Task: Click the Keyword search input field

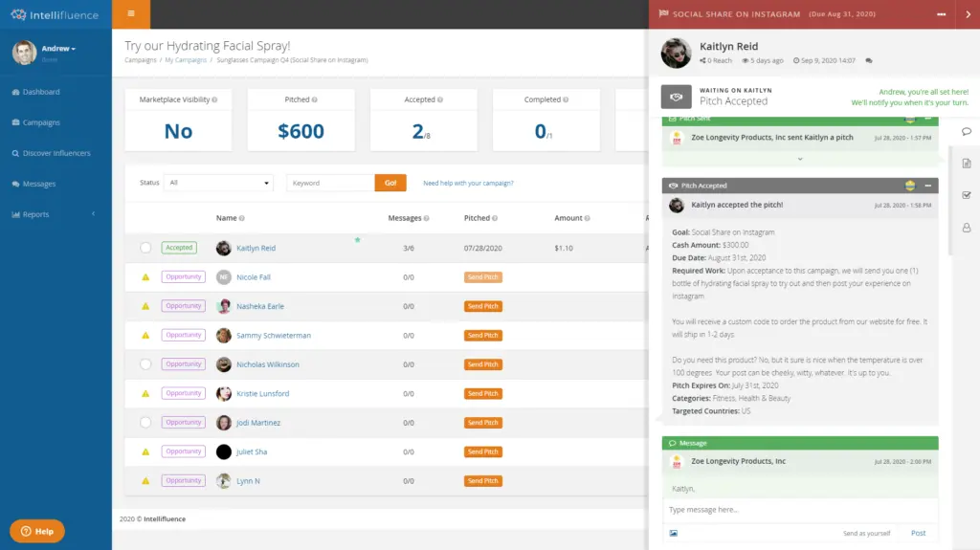Action: 330,183
